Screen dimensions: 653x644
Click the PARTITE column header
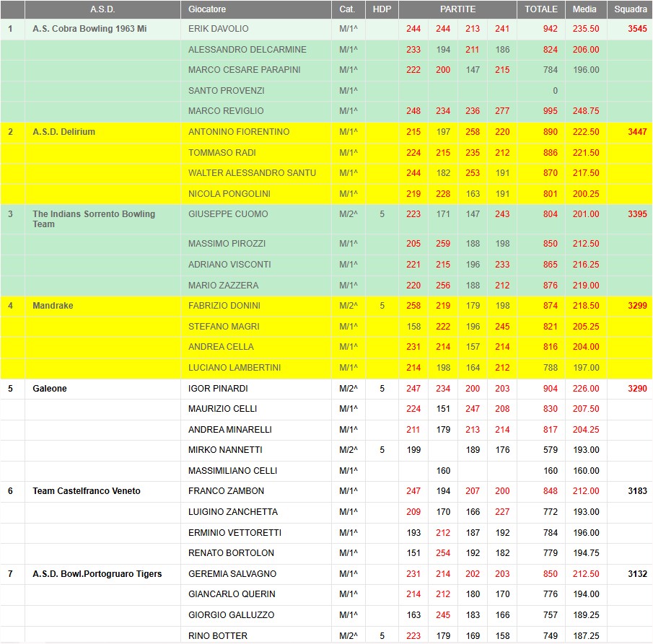457,9
